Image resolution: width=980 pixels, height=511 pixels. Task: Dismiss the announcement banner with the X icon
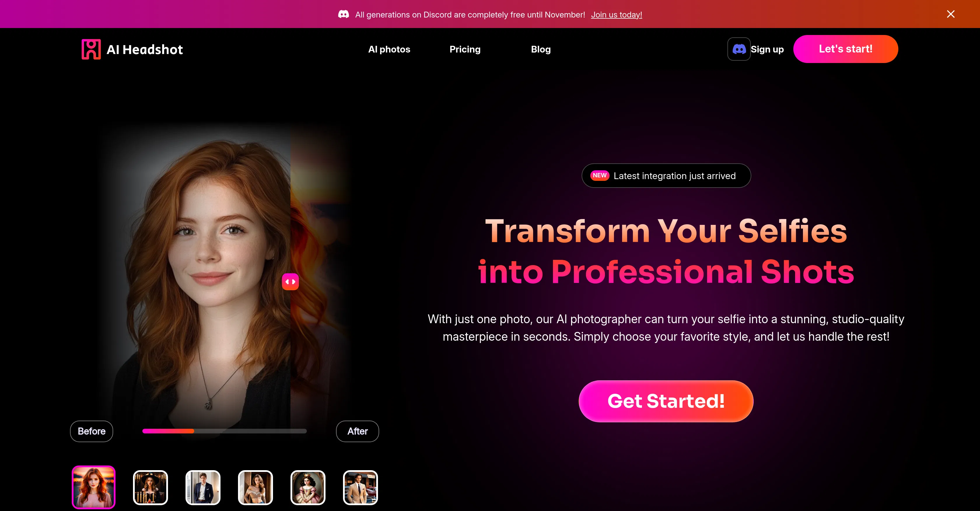click(x=951, y=14)
